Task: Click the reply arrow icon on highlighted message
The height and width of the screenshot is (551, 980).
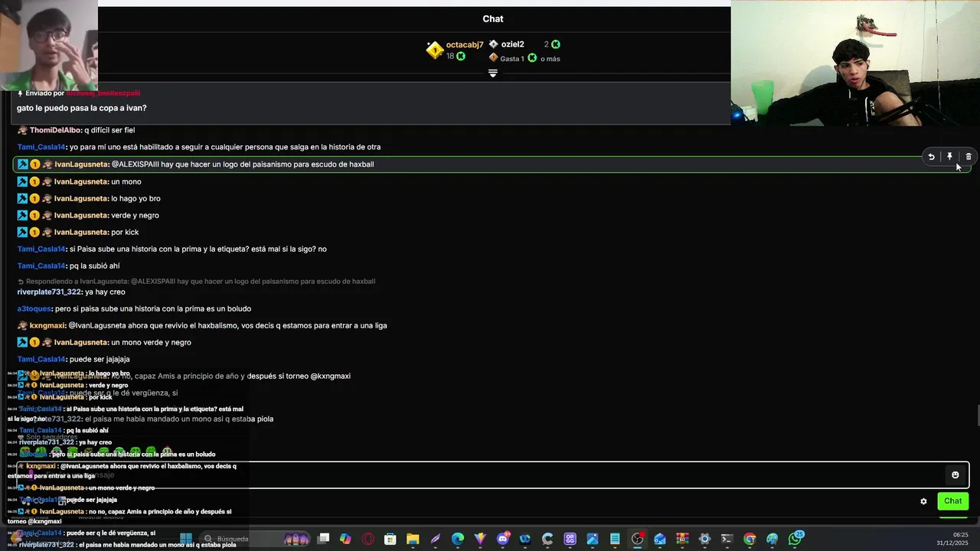Action: point(931,157)
